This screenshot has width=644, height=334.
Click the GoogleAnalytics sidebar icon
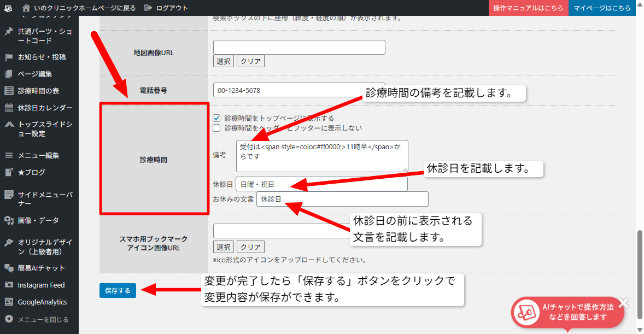[9, 302]
